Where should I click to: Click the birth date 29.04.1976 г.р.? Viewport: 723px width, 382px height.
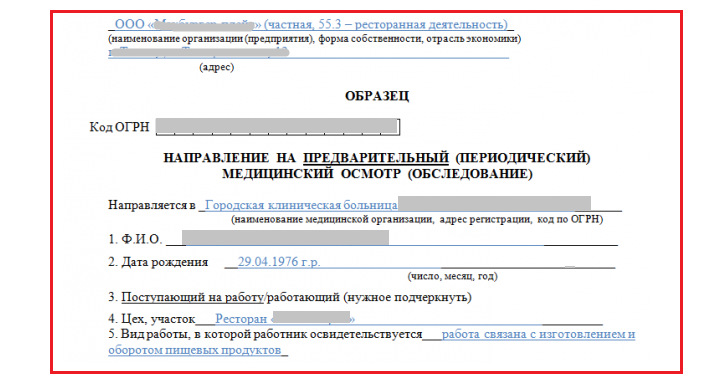pos(279,262)
